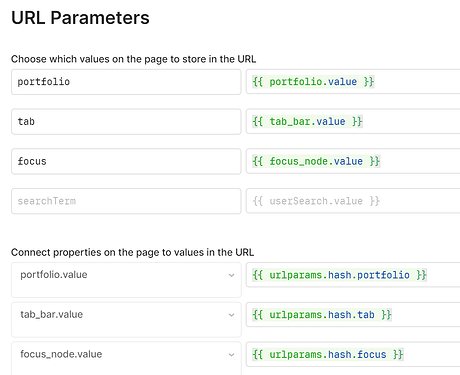Click 'Choose which values on the page' label
This screenshot has width=460, height=375.
[x=133, y=59]
